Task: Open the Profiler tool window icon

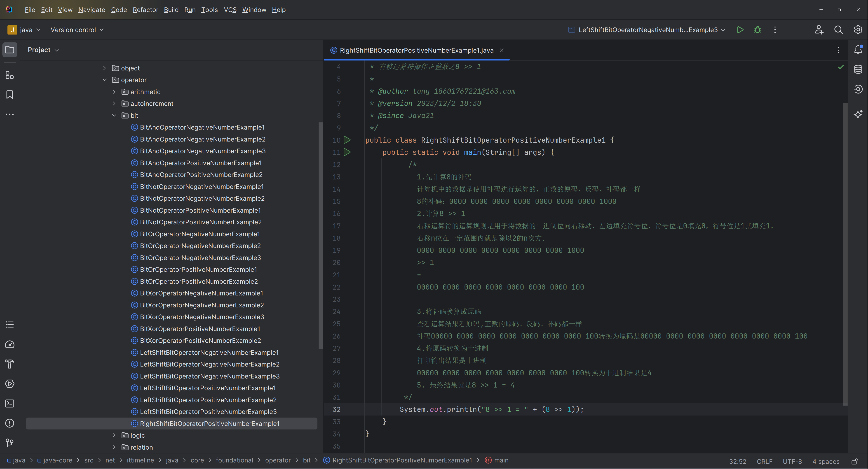Action: (10, 344)
